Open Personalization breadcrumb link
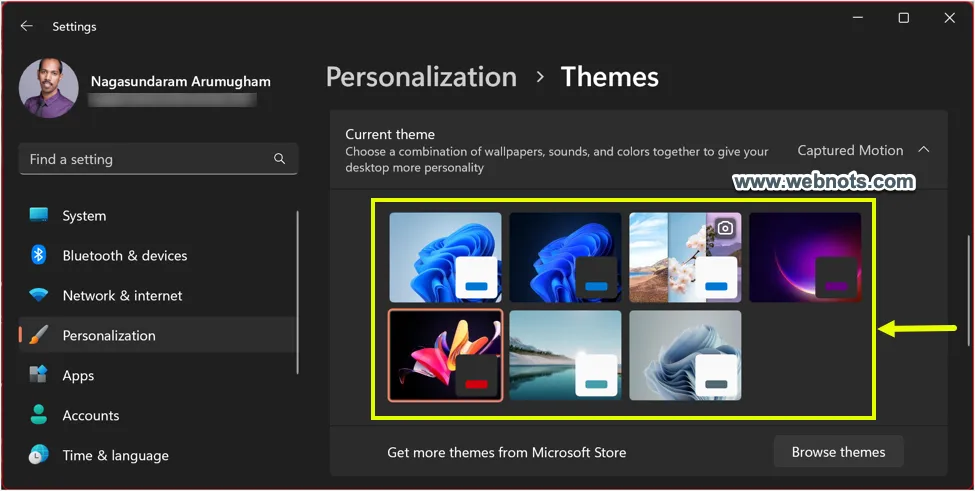 [421, 77]
